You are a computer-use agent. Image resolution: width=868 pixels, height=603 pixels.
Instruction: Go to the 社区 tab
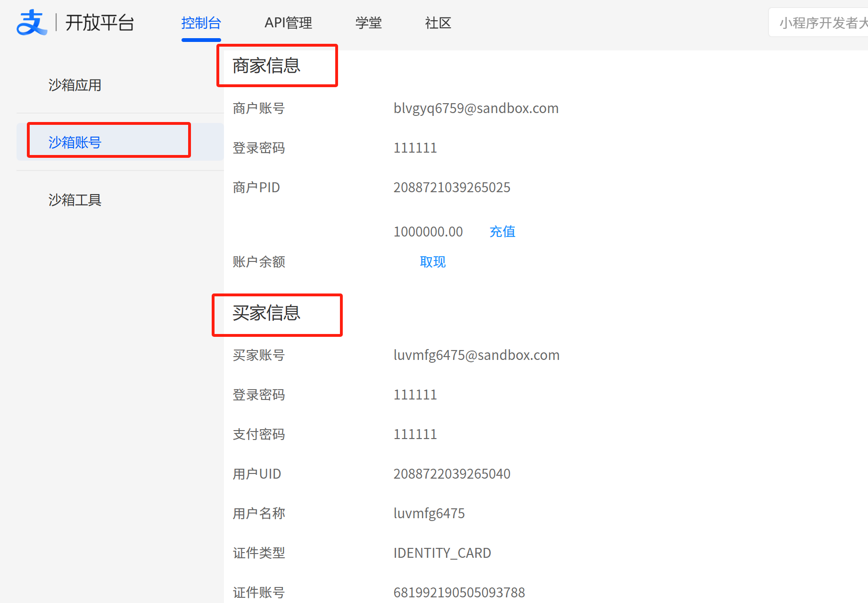pyautogui.click(x=438, y=23)
